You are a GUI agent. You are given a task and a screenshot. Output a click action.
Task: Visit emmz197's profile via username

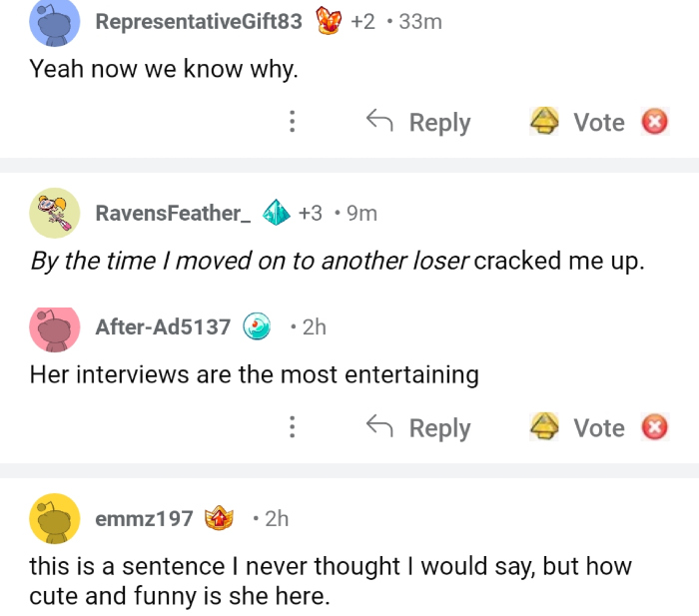144,518
